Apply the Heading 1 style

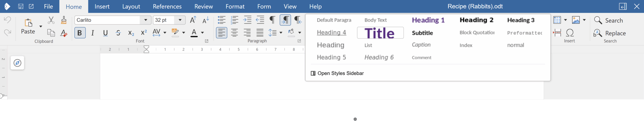click(x=428, y=20)
